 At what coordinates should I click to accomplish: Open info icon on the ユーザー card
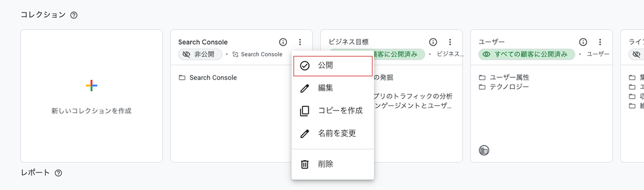coord(583,42)
